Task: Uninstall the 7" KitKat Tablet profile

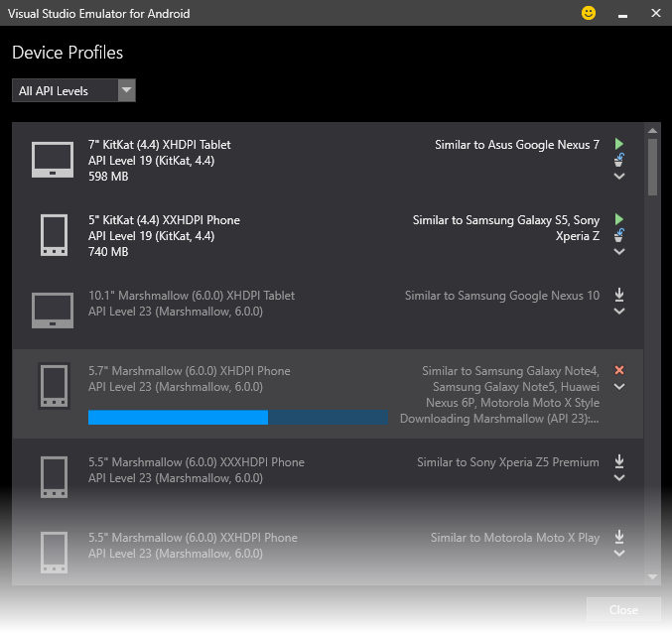Action: click(x=619, y=160)
